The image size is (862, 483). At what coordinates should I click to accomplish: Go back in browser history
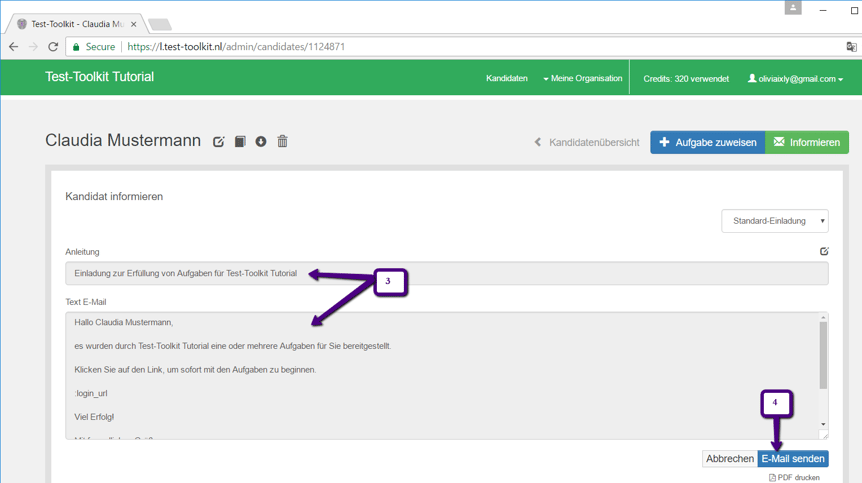point(14,47)
